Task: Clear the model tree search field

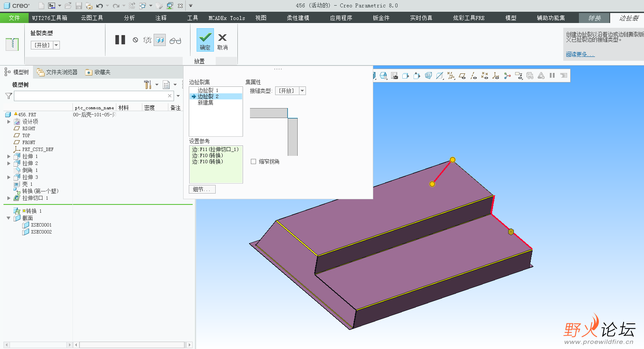Action: tap(170, 96)
